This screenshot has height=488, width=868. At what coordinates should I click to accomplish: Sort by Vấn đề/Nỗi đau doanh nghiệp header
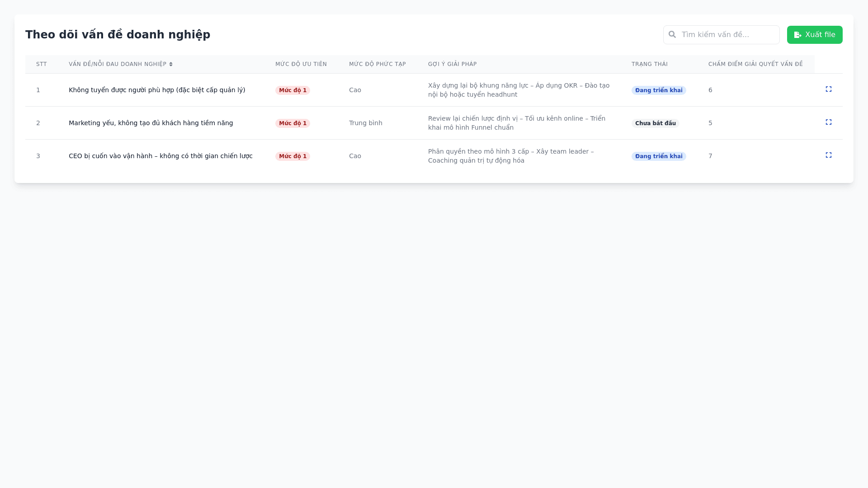click(118, 64)
